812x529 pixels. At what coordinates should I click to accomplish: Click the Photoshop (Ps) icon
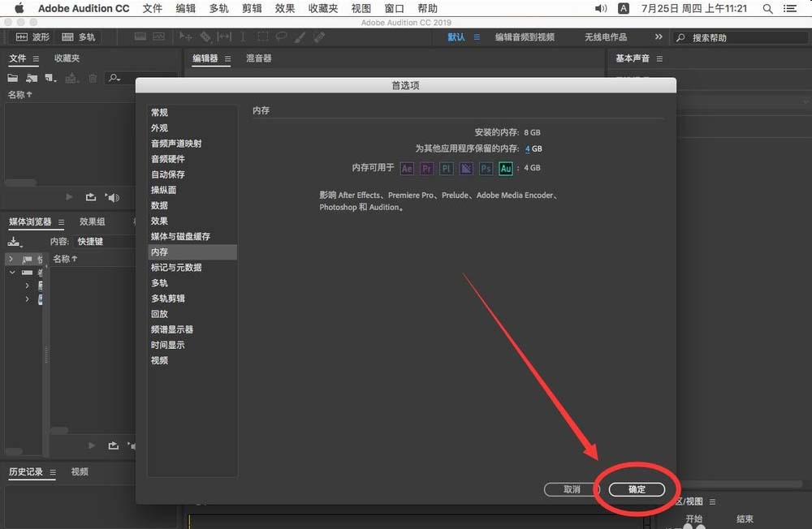[486, 168]
